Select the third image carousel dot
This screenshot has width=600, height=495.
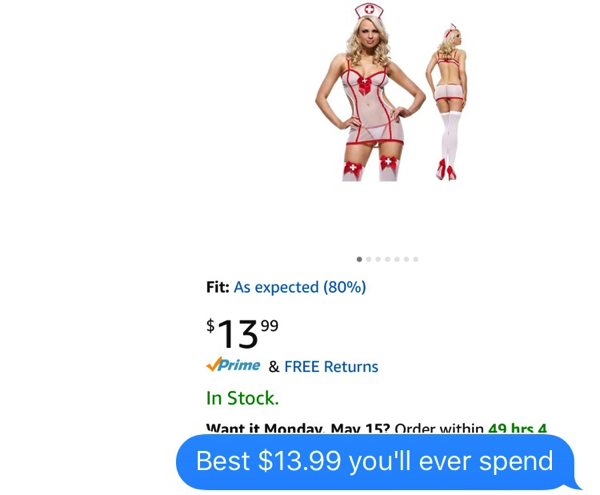(x=378, y=259)
